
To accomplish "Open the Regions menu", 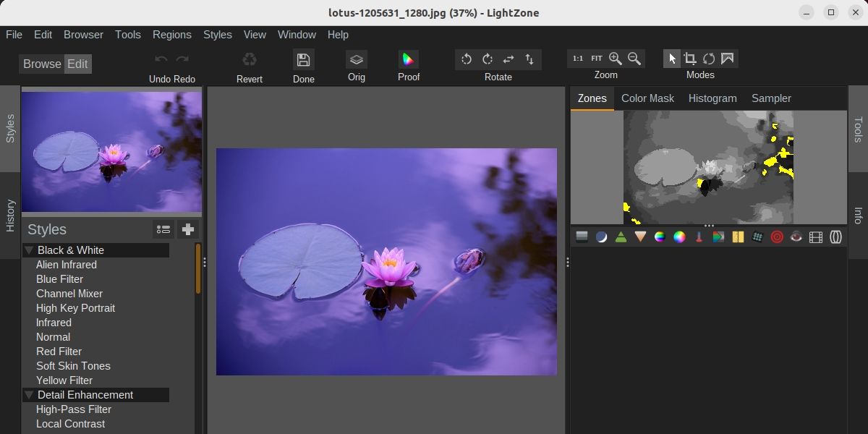I will coord(171,35).
